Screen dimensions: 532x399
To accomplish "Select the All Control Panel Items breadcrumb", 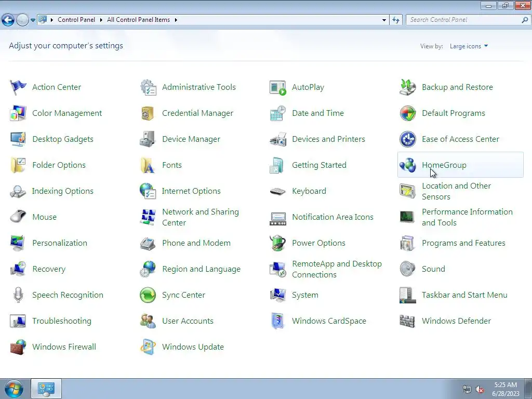I will (x=138, y=20).
